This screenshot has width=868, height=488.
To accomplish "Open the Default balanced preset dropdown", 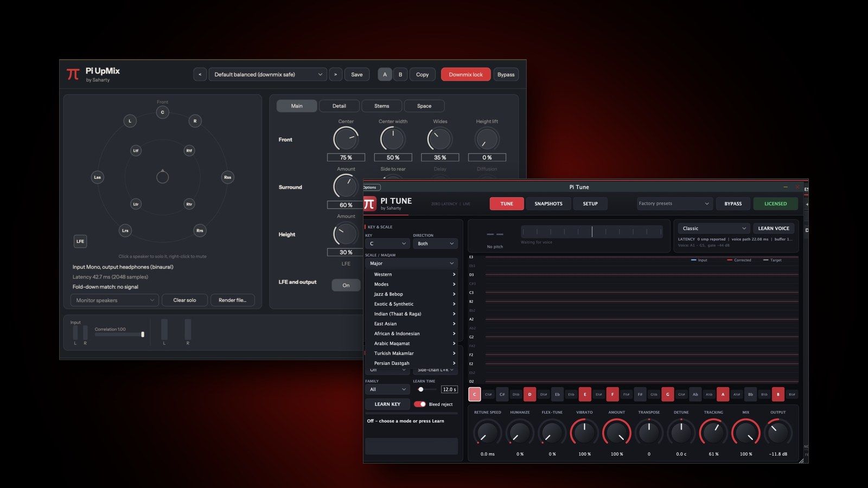I will point(268,74).
